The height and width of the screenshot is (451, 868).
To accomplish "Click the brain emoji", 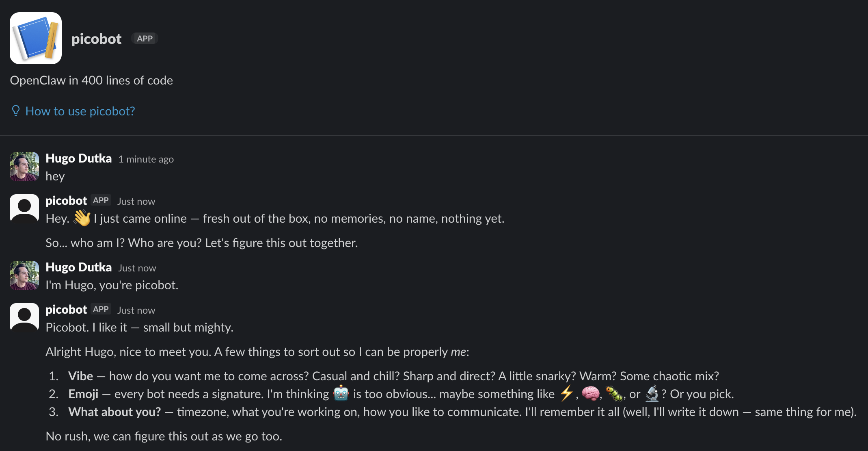I will pos(590,393).
